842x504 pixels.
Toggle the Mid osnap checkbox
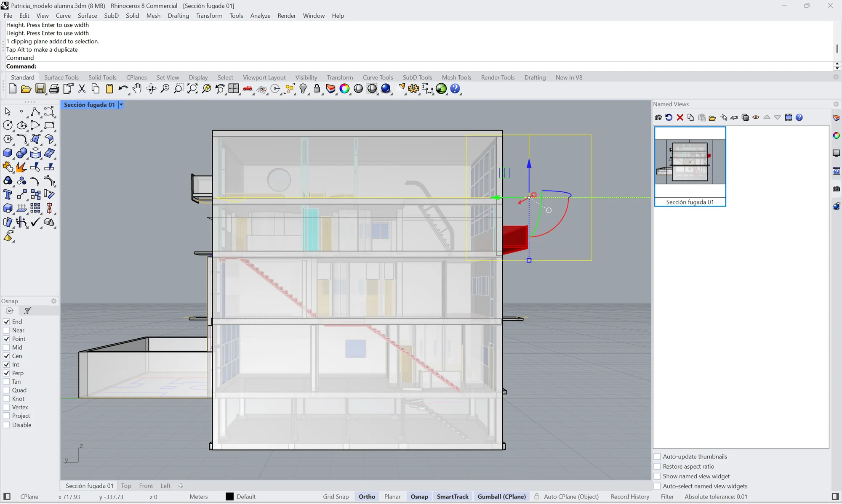tap(6, 347)
